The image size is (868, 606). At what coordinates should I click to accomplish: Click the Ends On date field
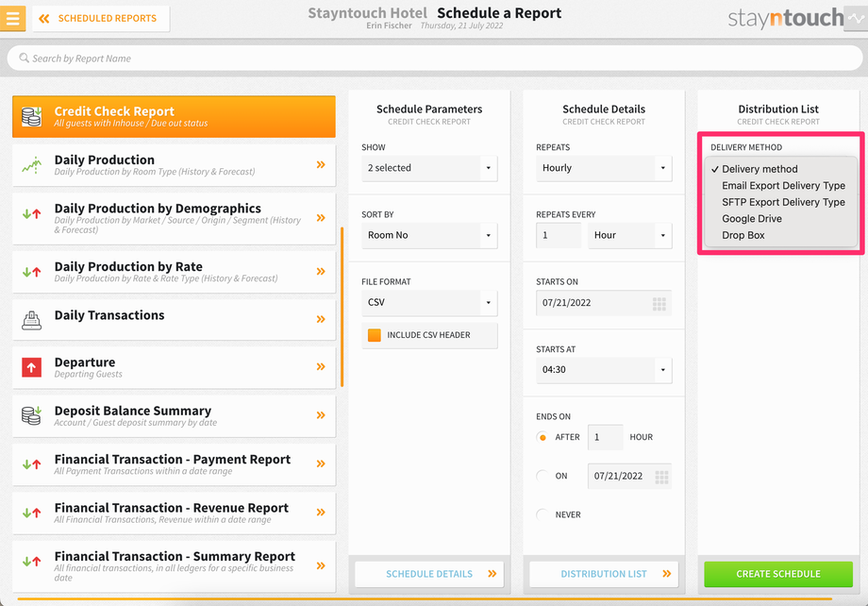click(x=629, y=477)
